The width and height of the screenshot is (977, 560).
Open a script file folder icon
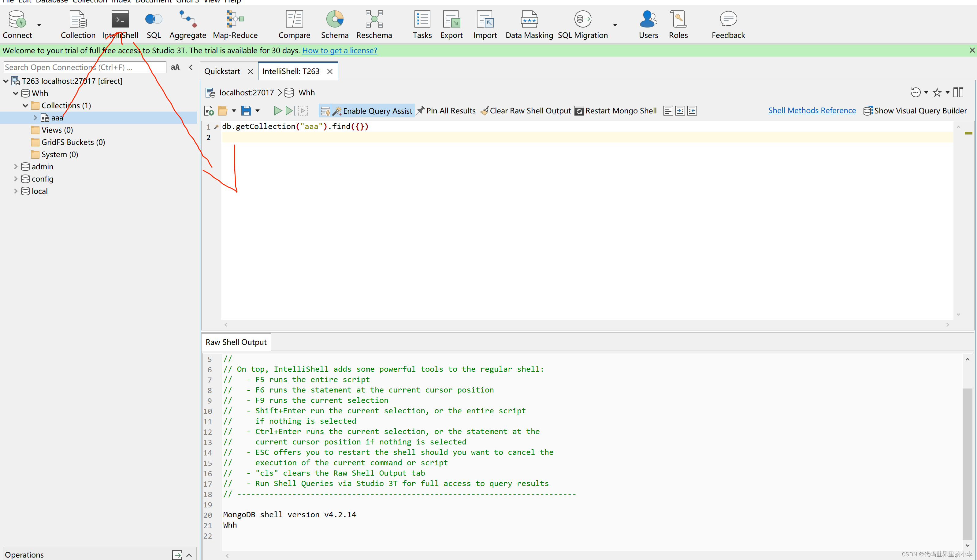point(222,111)
